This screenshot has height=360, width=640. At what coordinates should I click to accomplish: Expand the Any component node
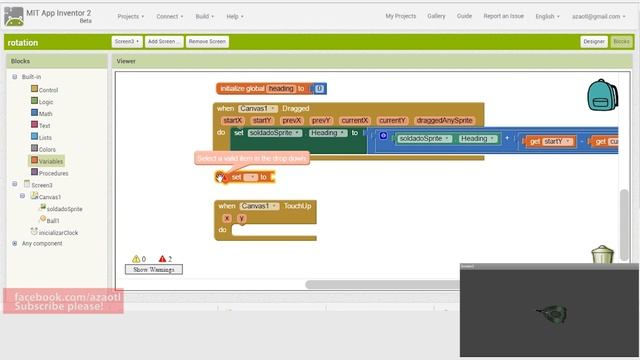tap(15, 243)
